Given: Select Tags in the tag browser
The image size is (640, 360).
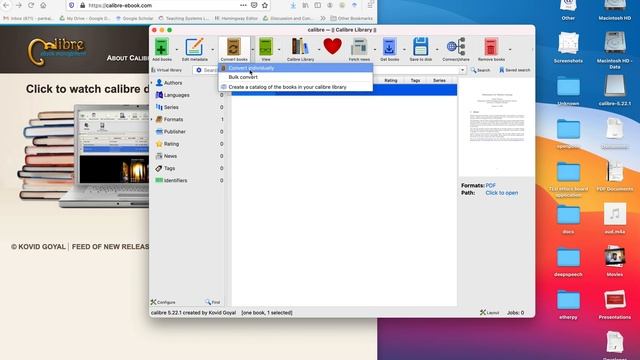Looking at the screenshot, I should click(169, 168).
